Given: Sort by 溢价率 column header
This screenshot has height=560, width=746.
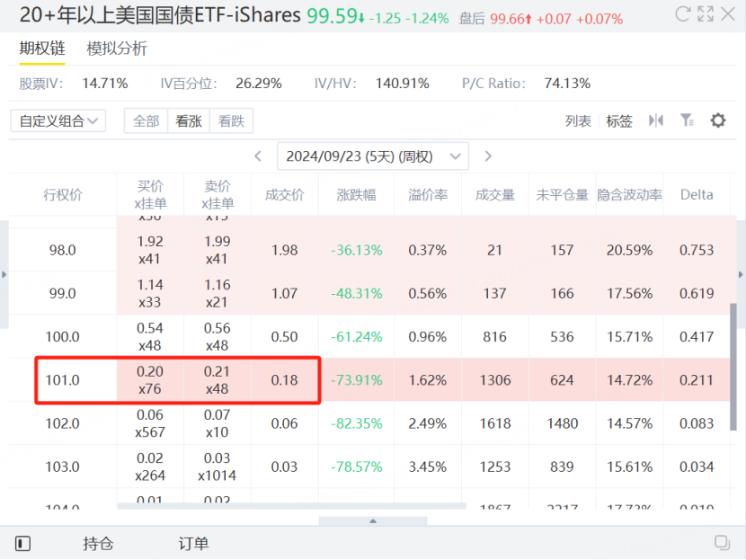Looking at the screenshot, I should click(428, 194).
